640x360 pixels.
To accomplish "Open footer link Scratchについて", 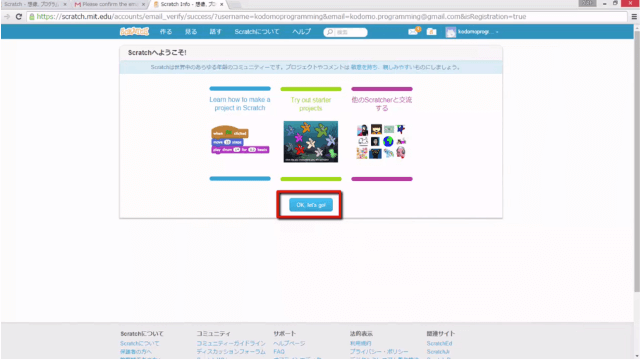I will coord(140,343).
